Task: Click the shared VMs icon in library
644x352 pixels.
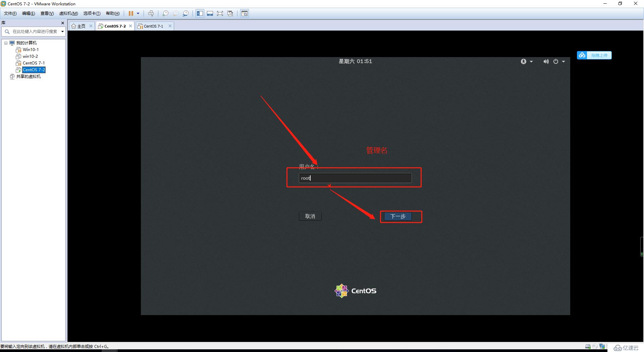Action: (x=12, y=77)
